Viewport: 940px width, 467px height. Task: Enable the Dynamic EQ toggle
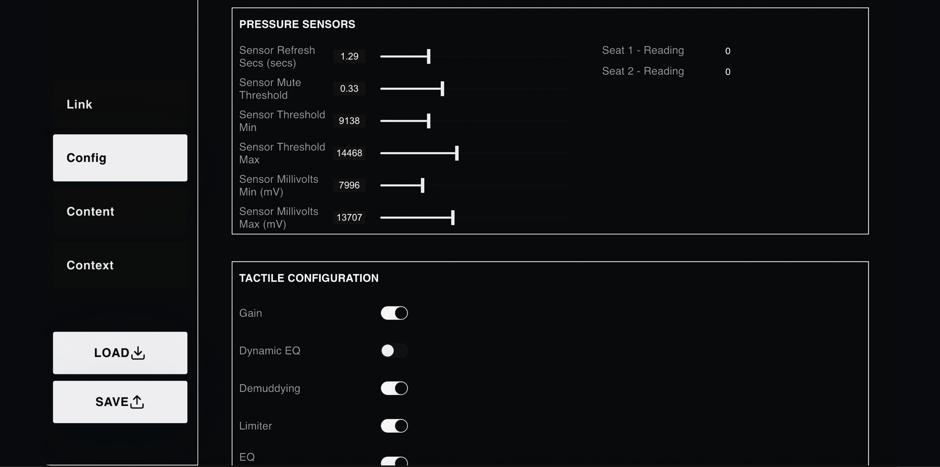click(x=394, y=351)
